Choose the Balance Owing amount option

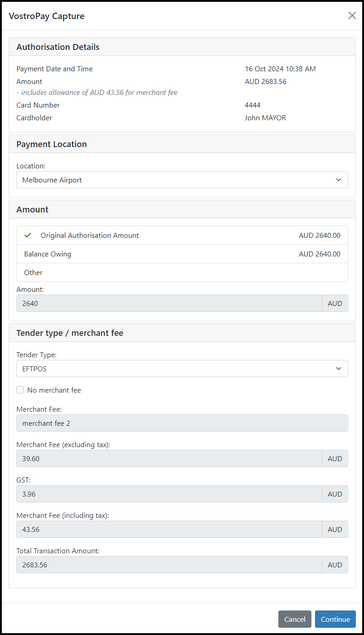pyautogui.click(x=182, y=254)
